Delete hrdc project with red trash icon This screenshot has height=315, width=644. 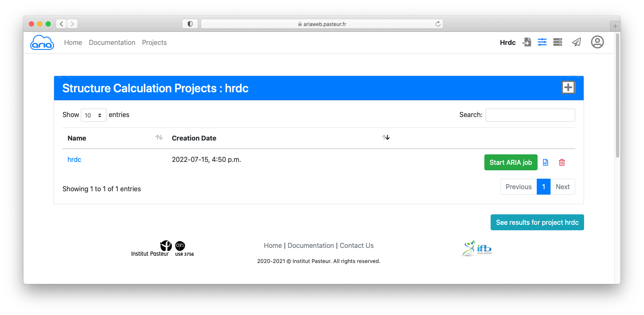tap(562, 162)
